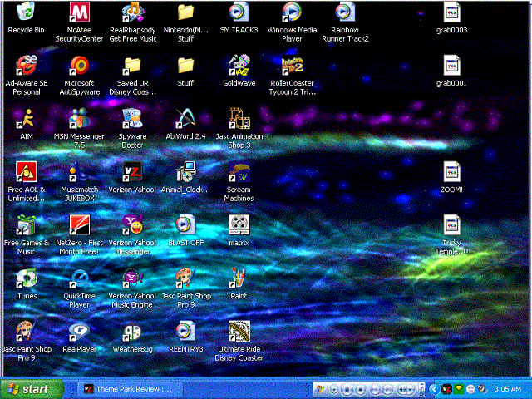Click the 3:05 AM clock

click(x=508, y=389)
